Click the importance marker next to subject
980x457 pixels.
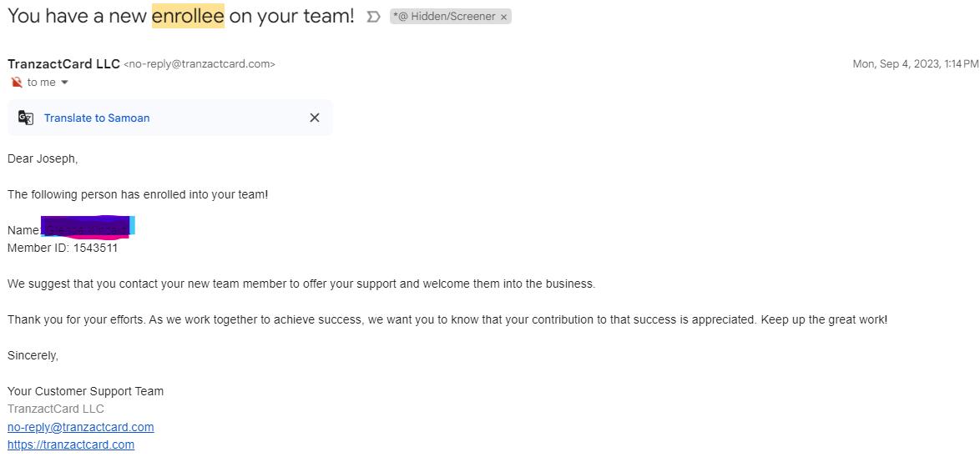coord(373,17)
